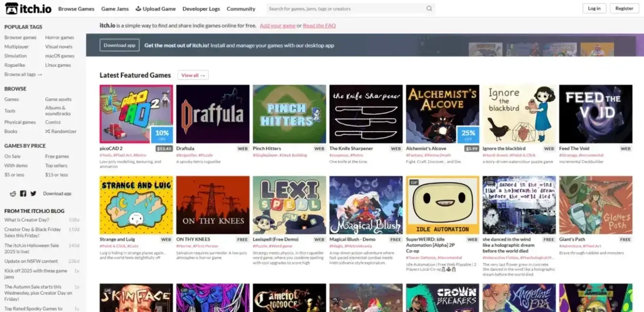Click the 25% off badge on Alchemist's Alcove

pyautogui.click(x=468, y=135)
